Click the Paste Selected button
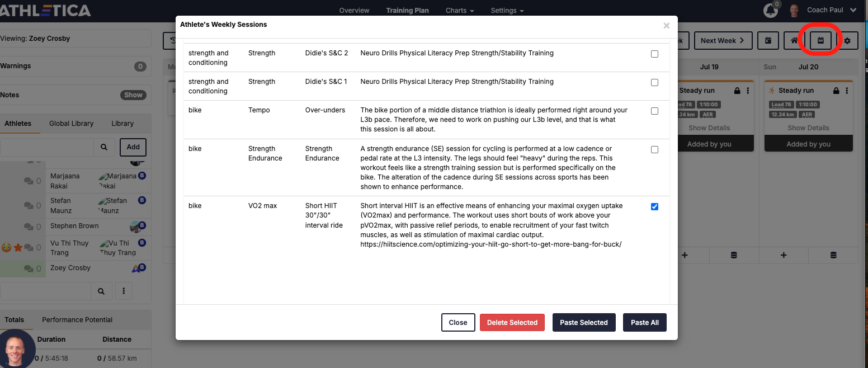The width and height of the screenshot is (868, 368). click(x=584, y=322)
